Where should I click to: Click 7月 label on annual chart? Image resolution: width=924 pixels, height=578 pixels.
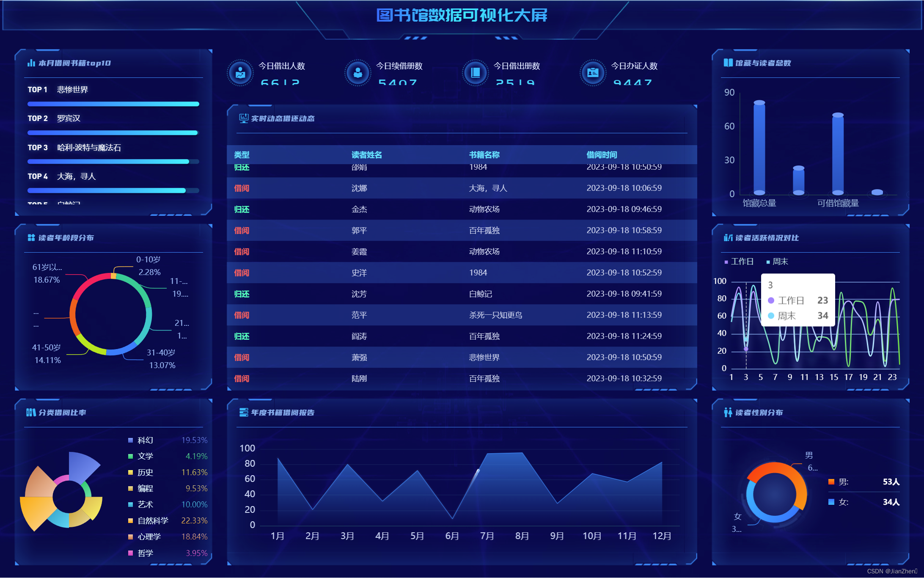pyautogui.click(x=487, y=536)
